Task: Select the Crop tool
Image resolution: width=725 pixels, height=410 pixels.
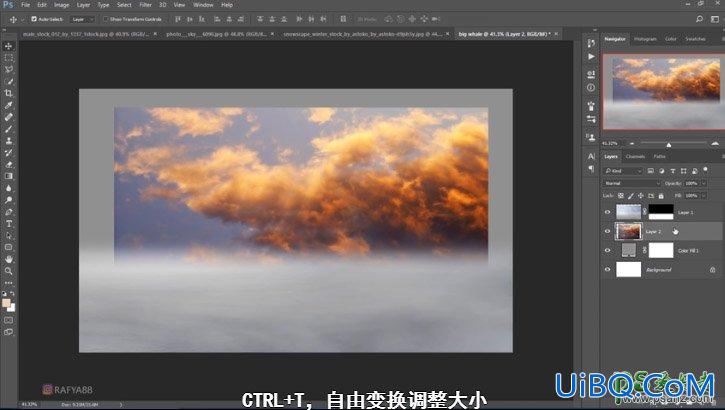Action: [9, 93]
